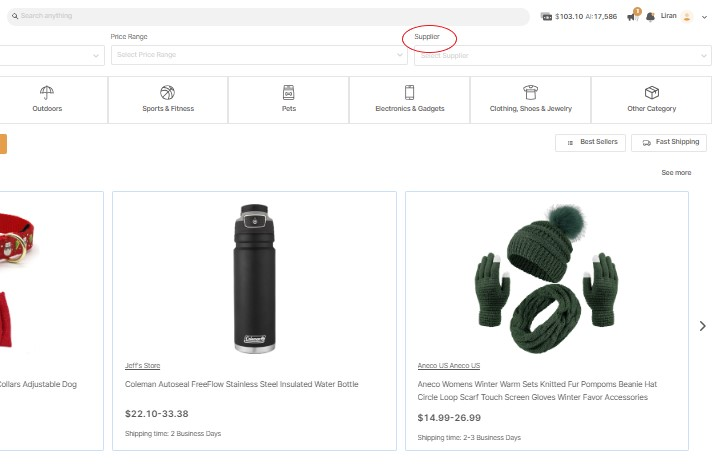Click the See more link
Image resolution: width=728 pixels, height=467 pixels.
click(x=676, y=173)
